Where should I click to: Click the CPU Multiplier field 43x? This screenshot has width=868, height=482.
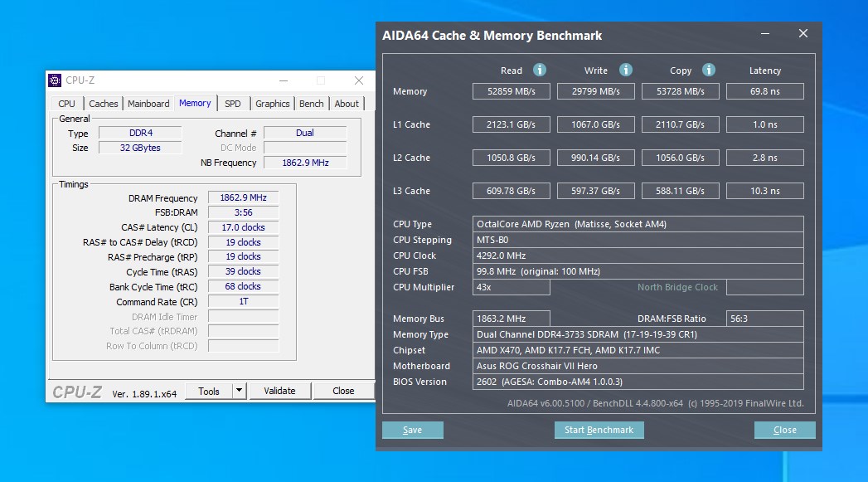pos(512,287)
